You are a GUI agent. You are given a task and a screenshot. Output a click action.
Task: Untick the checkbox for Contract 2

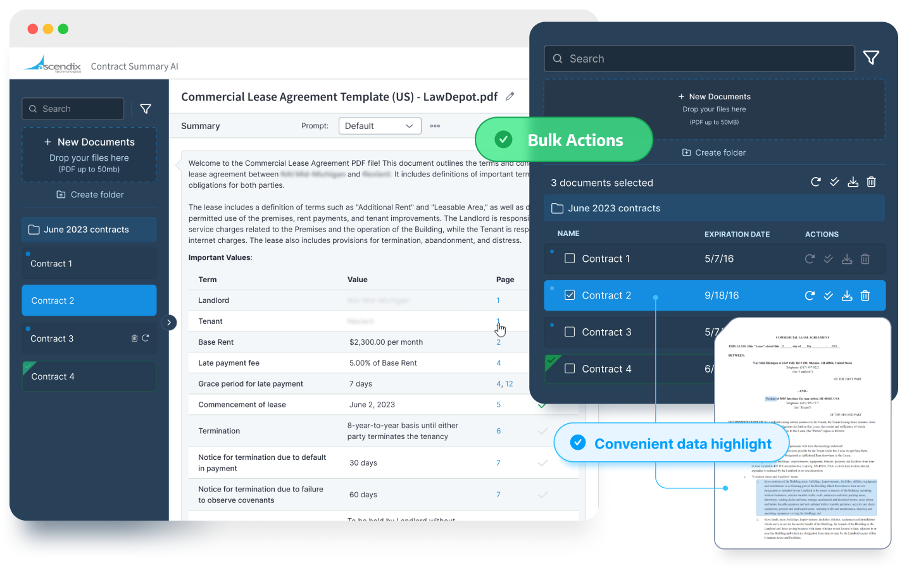[570, 295]
